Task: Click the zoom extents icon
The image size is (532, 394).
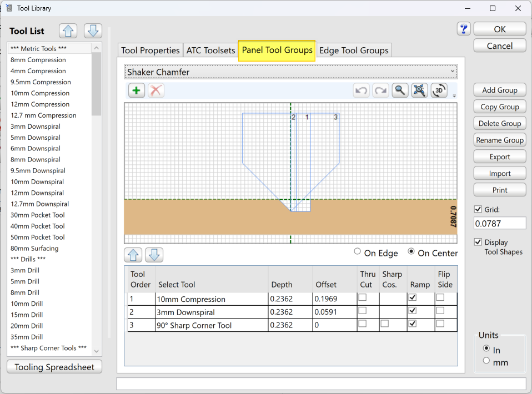Action: (x=419, y=90)
